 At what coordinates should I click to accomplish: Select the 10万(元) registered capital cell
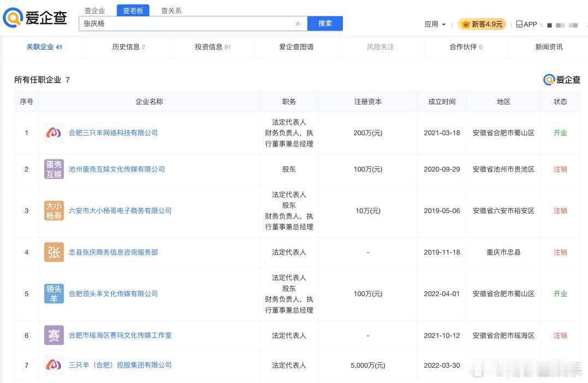coord(368,211)
